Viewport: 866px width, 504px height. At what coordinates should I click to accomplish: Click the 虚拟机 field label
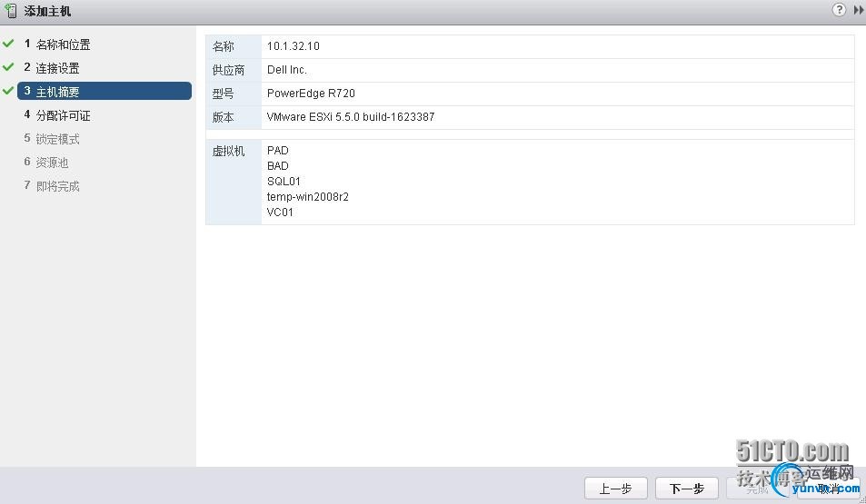[x=228, y=152]
